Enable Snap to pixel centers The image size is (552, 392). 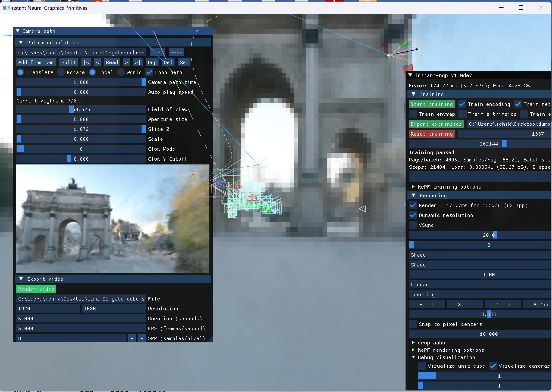(x=413, y=324)
